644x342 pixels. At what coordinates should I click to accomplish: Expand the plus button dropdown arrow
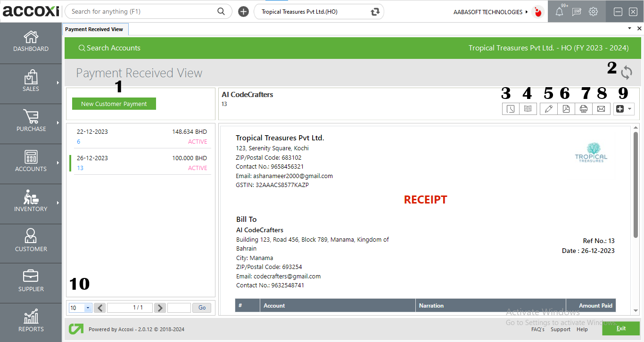point(630,109)
